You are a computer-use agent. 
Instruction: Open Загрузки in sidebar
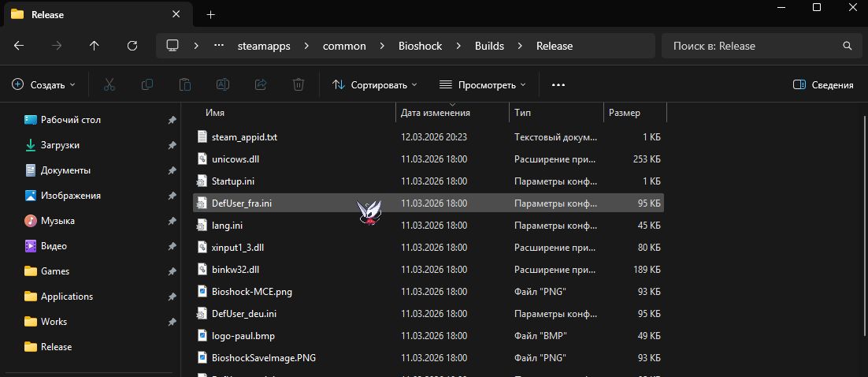pos(60,145)
